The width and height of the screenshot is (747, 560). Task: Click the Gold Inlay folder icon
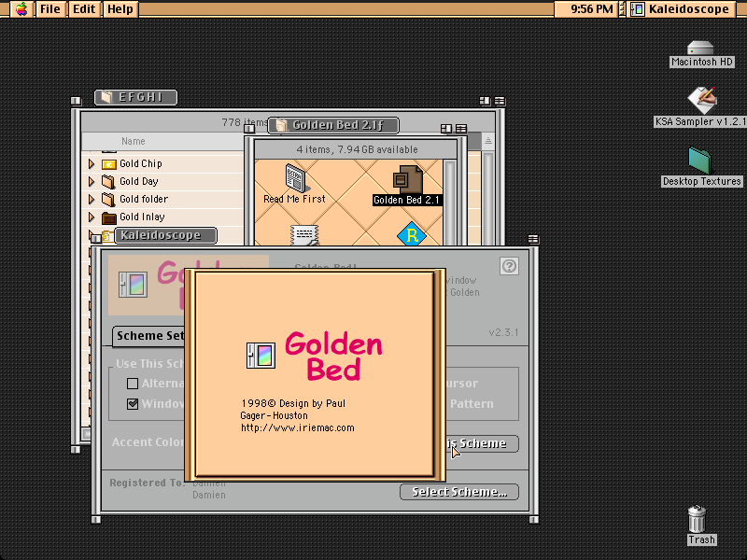tap(109, 217)
